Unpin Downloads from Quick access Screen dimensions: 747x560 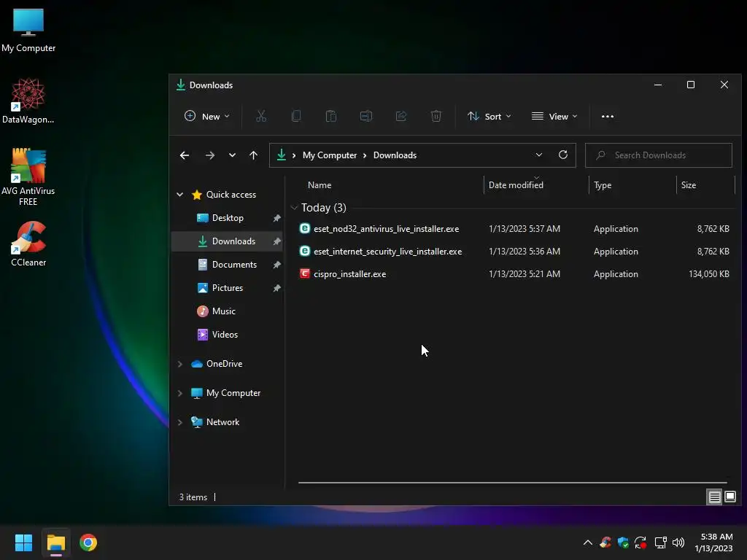276,241
